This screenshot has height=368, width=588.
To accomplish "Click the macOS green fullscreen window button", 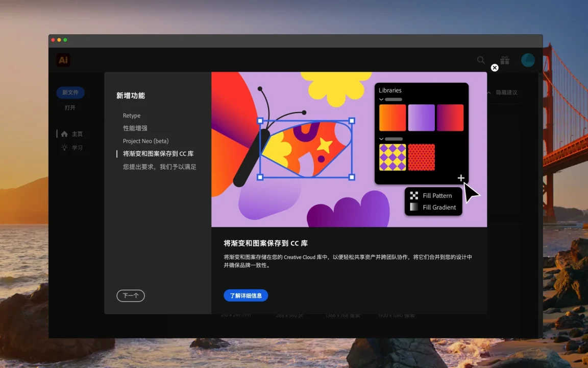I will 65,40.
